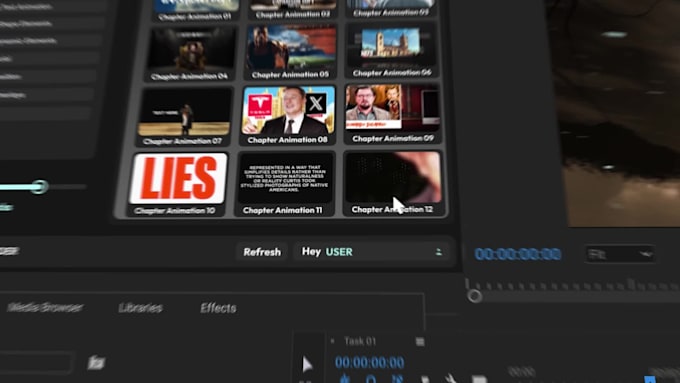
Task: Click the folder icon beside the search field
Action: [96, 362]
